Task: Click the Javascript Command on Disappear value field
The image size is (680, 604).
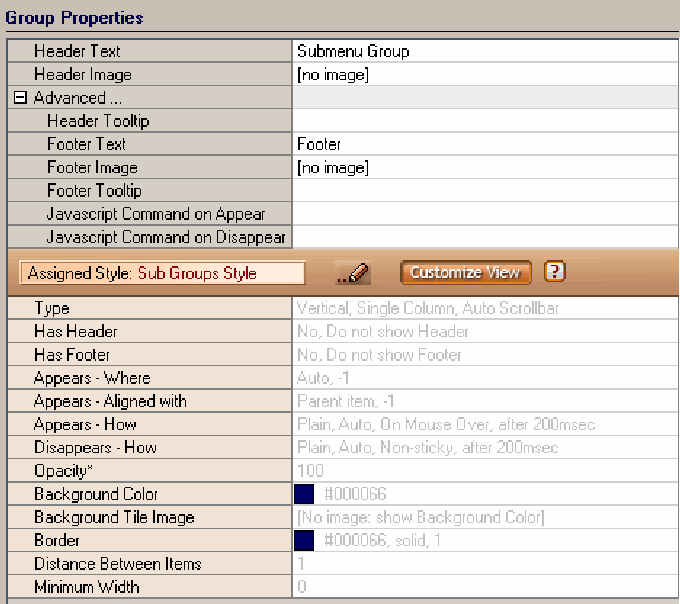Action: [x=485, y=237]
